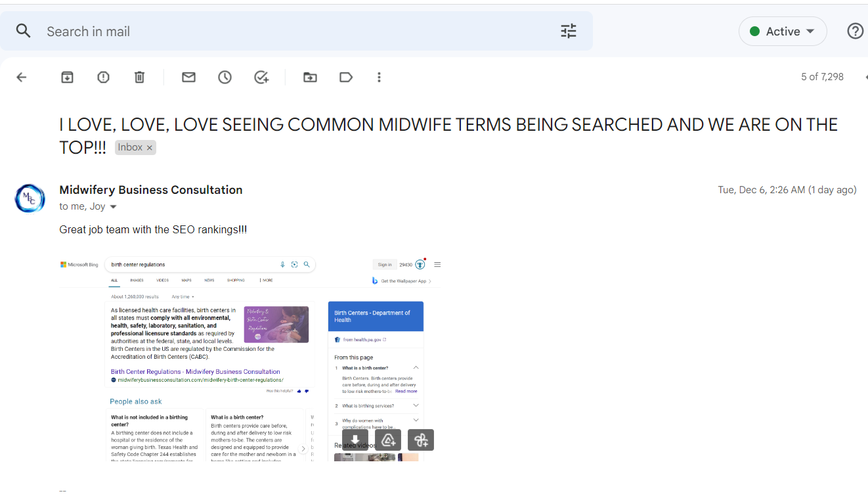Archive this email conversation
This screenshot has width=868, height=504.
coord(67,78)
